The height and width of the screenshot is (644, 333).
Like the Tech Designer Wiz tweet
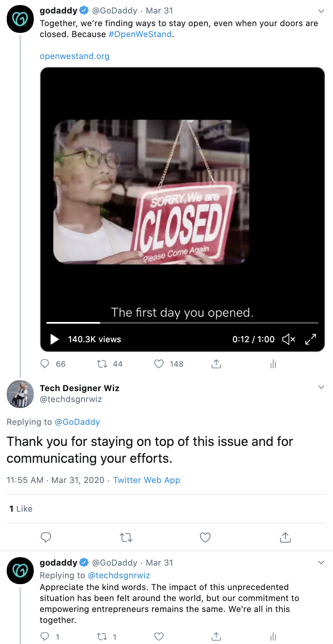point(205,537)
